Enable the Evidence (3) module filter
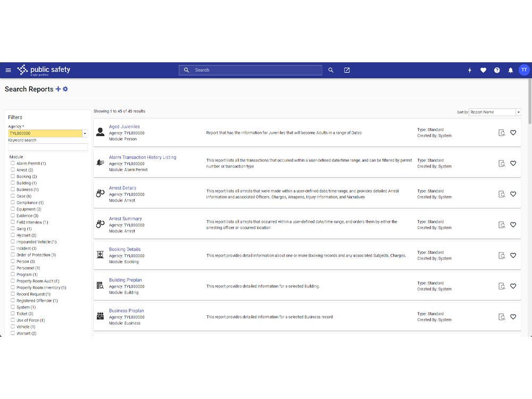Screen dimensions: 532x399 [13, 215]
